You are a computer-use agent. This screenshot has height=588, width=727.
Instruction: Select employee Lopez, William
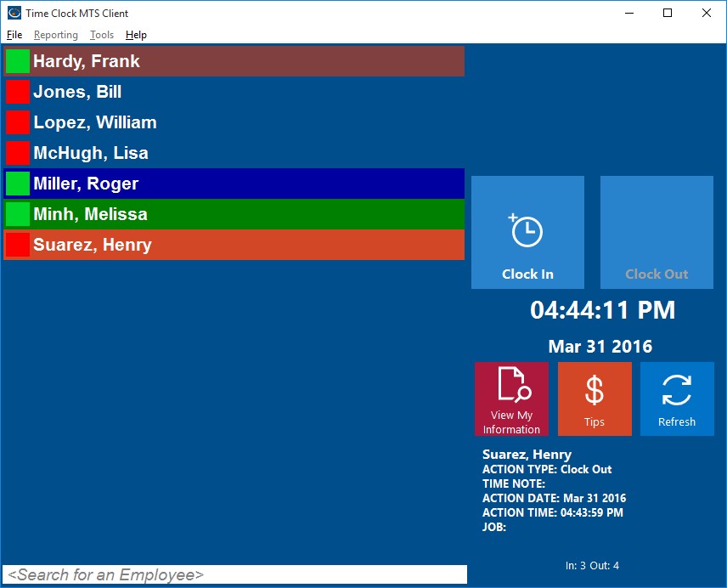(x=234, y=122)
